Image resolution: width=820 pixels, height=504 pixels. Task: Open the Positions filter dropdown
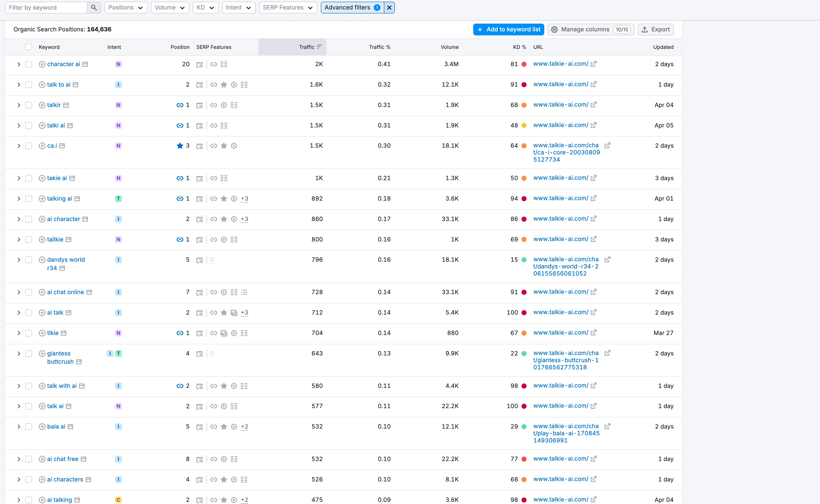coord(126,7)
